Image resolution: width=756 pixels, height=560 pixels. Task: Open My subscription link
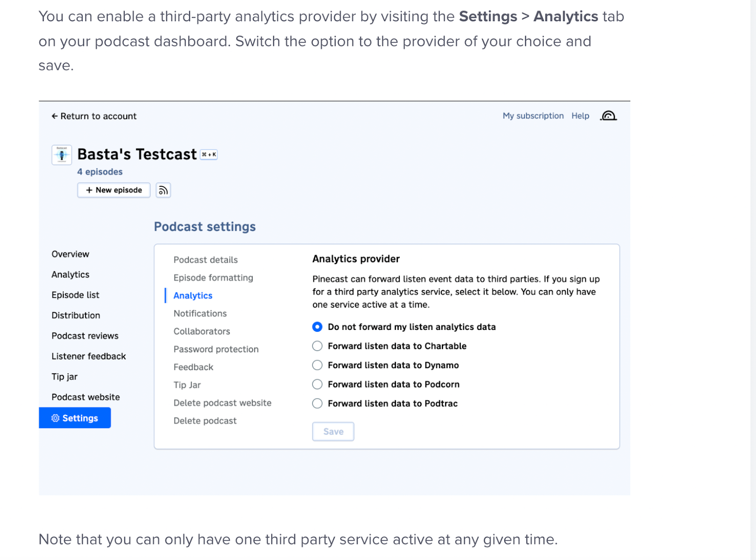pyautogui.click(x=533, y=116)
